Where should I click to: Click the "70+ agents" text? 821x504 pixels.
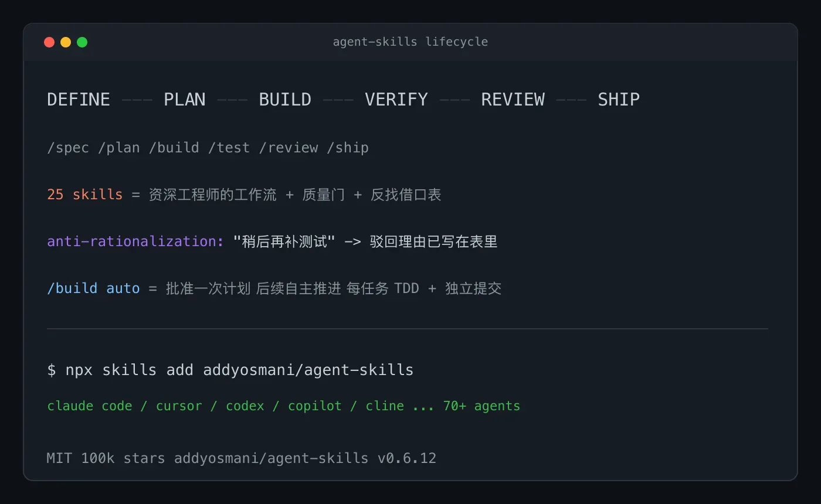482,406
